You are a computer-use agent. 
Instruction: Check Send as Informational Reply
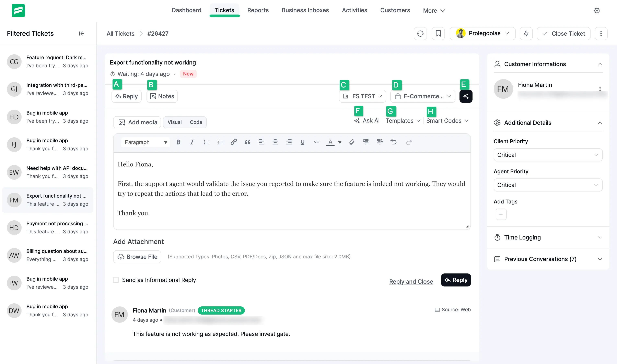(116, 280)
